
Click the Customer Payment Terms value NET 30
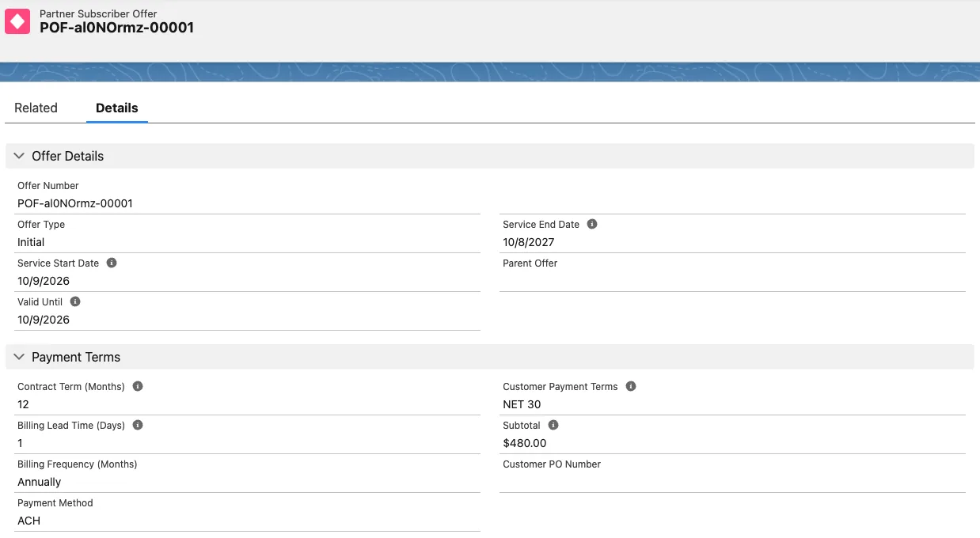tap(522, 404)
